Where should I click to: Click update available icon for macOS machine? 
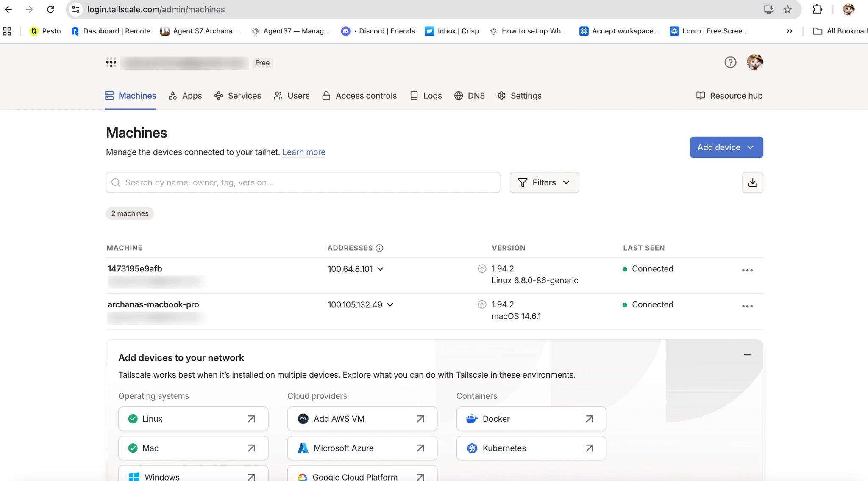[x=482, y=304]
